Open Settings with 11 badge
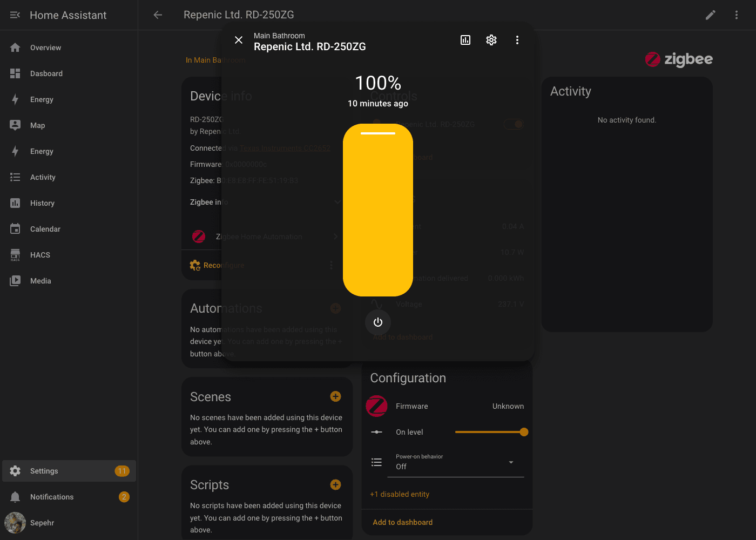Screen dimensions: 756x540 [69, 471]
